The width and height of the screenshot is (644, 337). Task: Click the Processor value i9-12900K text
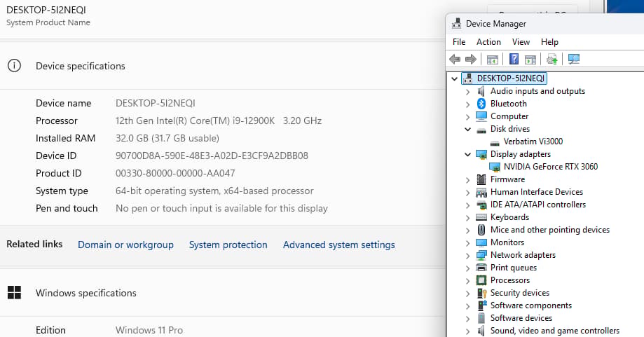click(x=219, y=121)
